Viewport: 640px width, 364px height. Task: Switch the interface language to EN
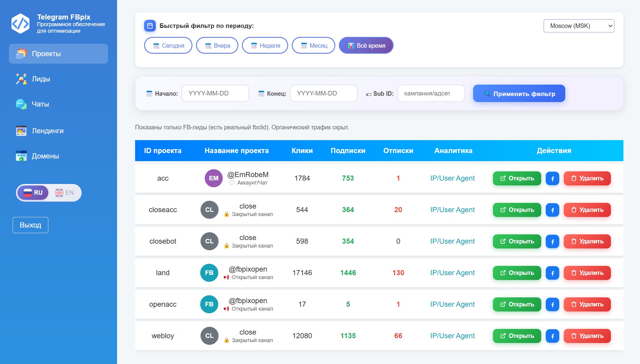65,193
